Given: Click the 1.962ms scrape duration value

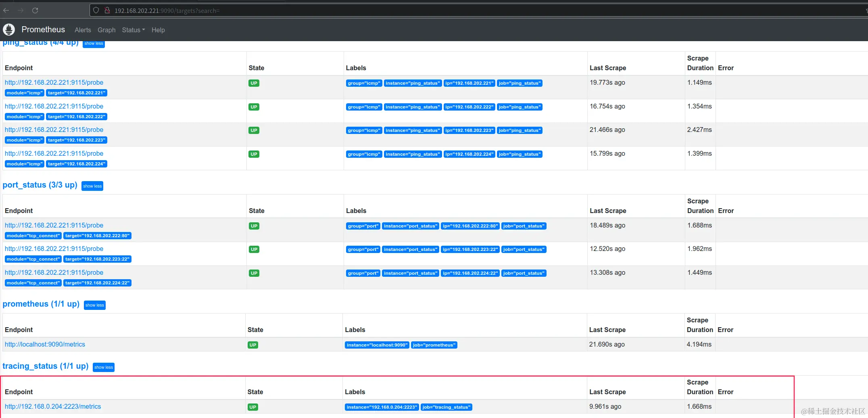Looking at the screenshot, I should pos(699,249).
